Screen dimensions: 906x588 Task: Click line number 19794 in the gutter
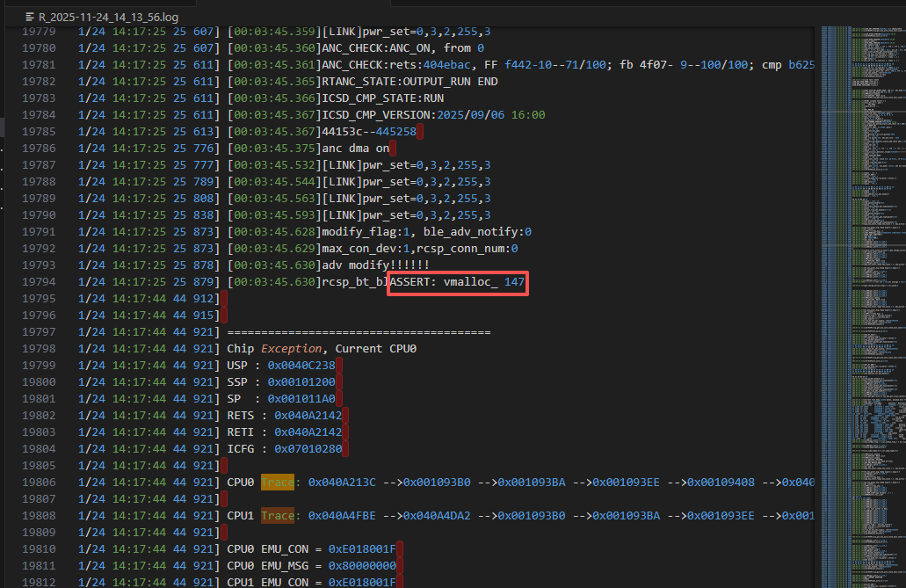pos(39,282)
